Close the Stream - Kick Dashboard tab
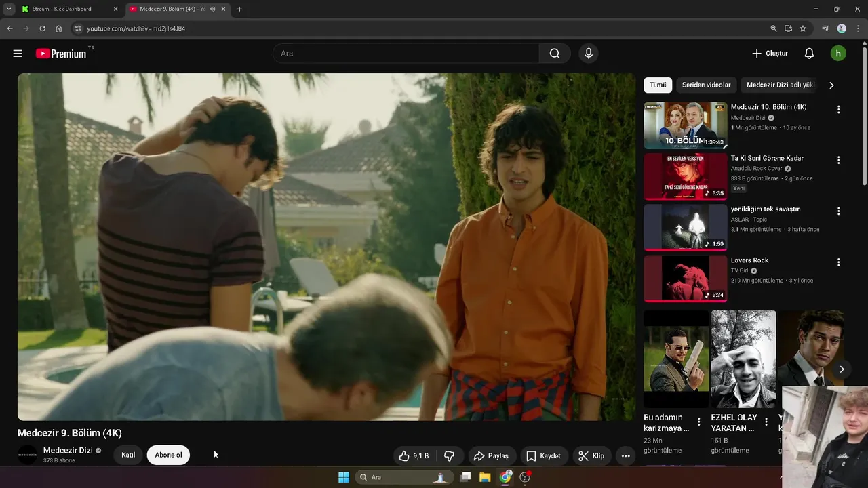 (115, 9)
